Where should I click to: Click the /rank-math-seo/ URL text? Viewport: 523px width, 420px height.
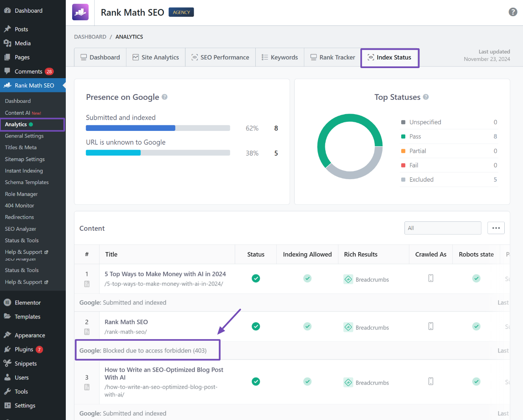(x=126, y=332)
